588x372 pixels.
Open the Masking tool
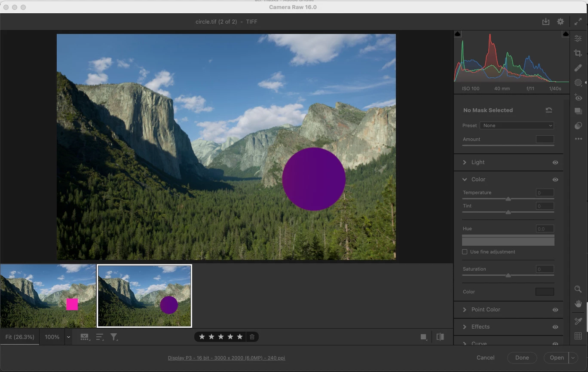[578, 82]
